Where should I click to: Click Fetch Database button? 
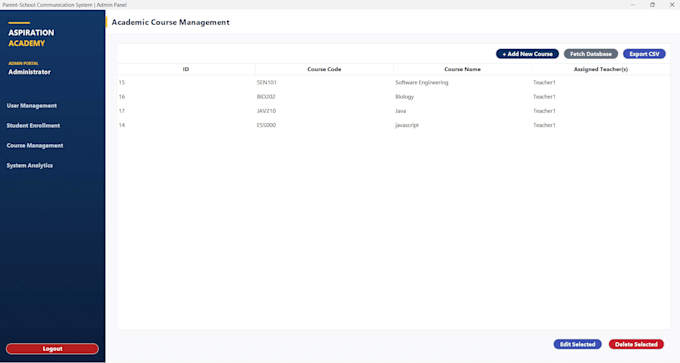[x=591, y=54]
